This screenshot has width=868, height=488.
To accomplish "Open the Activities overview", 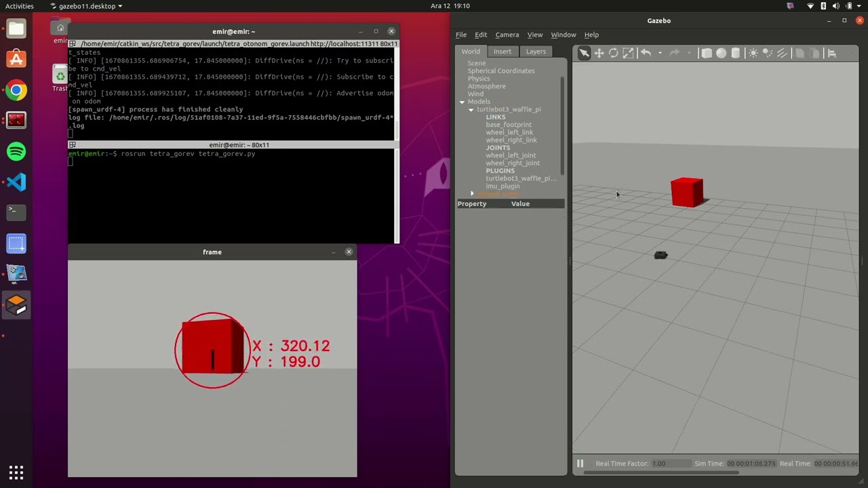I will pyautogui.click(x=20, y=6).
